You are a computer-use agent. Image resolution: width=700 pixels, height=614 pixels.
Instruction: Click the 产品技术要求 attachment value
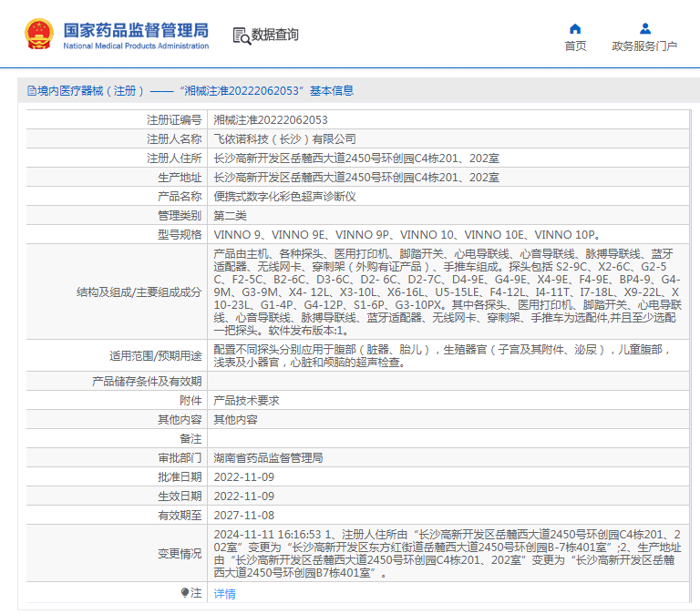[246, 400]
